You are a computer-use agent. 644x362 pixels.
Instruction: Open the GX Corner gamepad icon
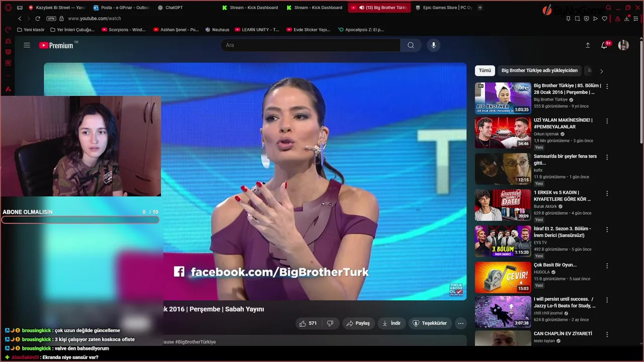(20, 8)
